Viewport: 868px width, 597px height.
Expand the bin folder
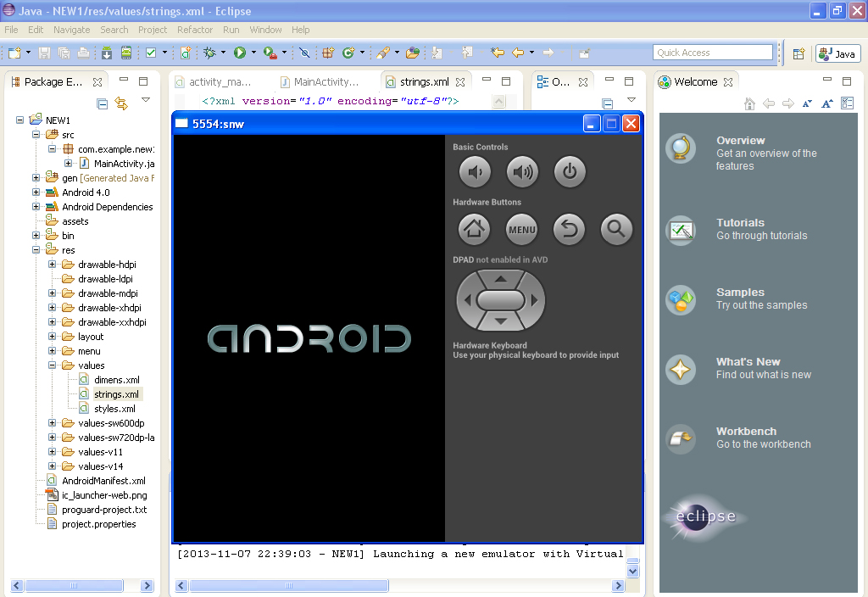[x=36, y=236]
